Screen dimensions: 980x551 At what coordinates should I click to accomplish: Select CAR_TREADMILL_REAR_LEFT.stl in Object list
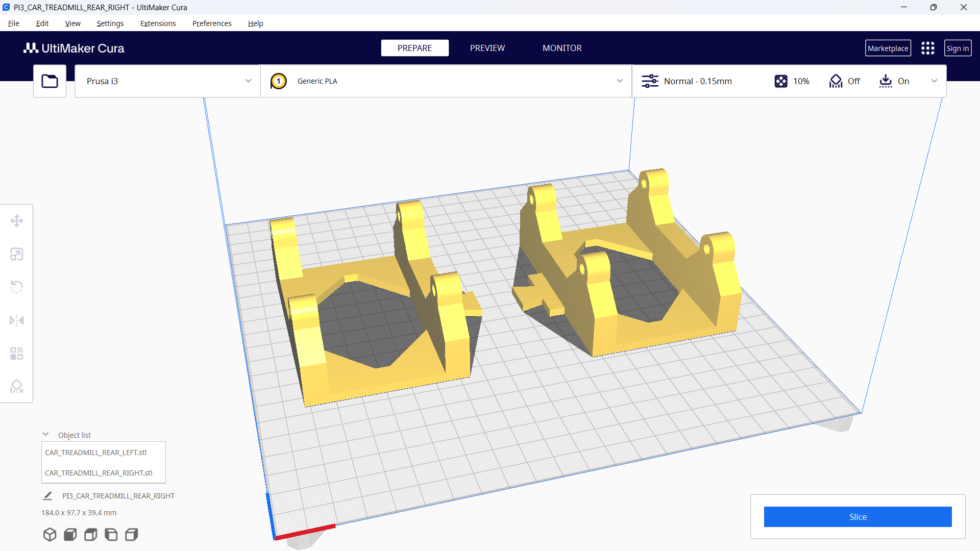[96, 452]
